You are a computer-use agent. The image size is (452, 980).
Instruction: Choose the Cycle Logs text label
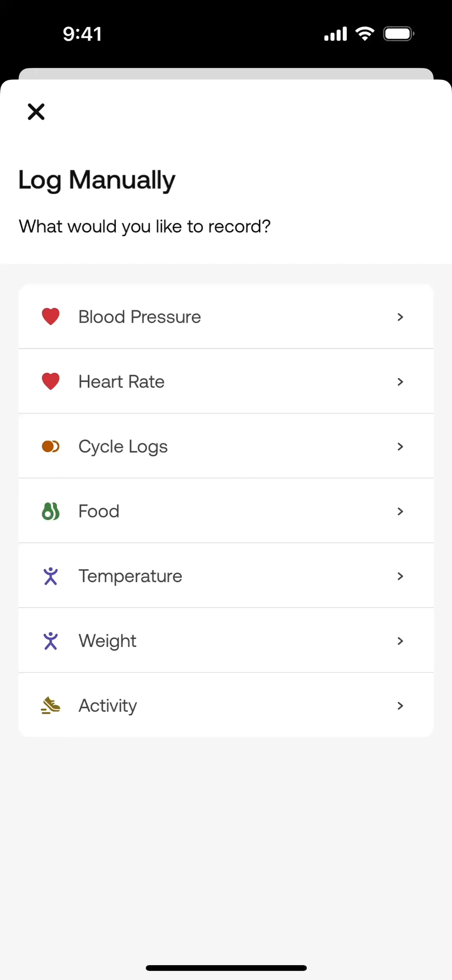[x=123, y=447]
